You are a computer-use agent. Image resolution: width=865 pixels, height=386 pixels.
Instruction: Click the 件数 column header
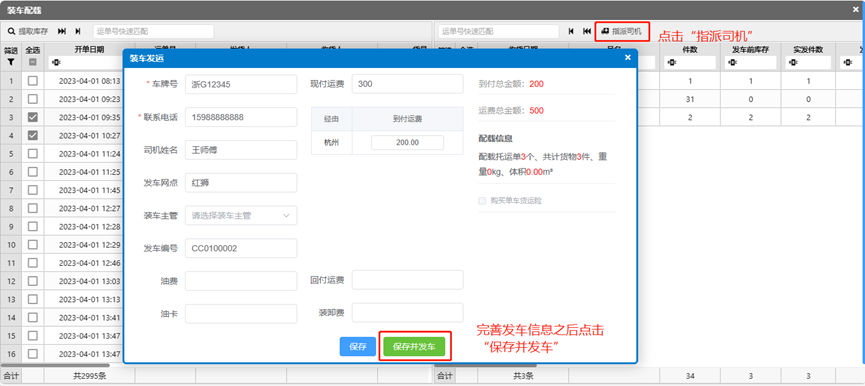[690, 49]
